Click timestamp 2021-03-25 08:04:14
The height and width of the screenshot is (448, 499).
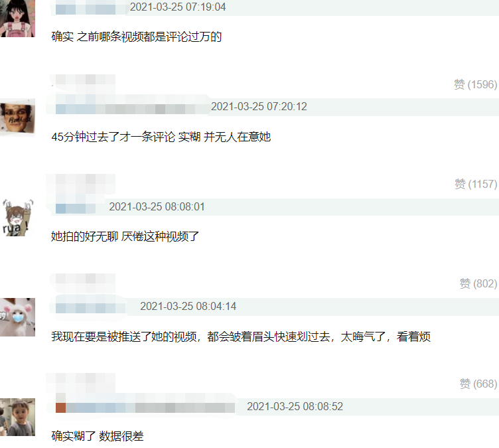point(188,307)
